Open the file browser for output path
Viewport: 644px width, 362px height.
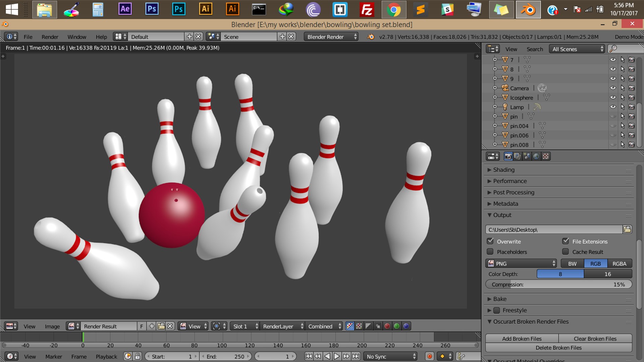point(627,229)
